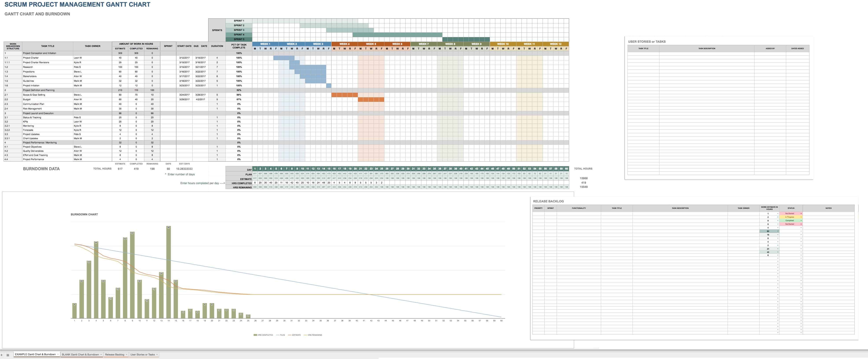Switch to the Release Backlog sheet tab
This screenshot has height=359, width=868.
coord(115,354)
